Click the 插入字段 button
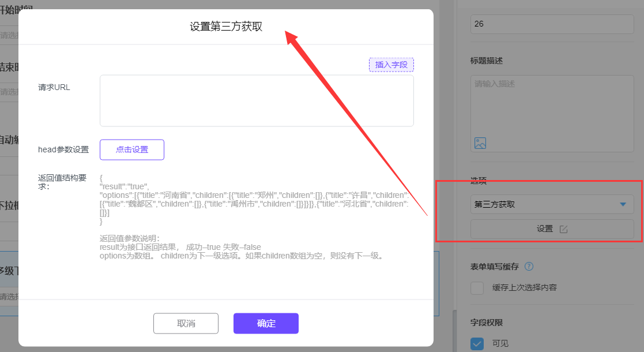 [391, 65]
